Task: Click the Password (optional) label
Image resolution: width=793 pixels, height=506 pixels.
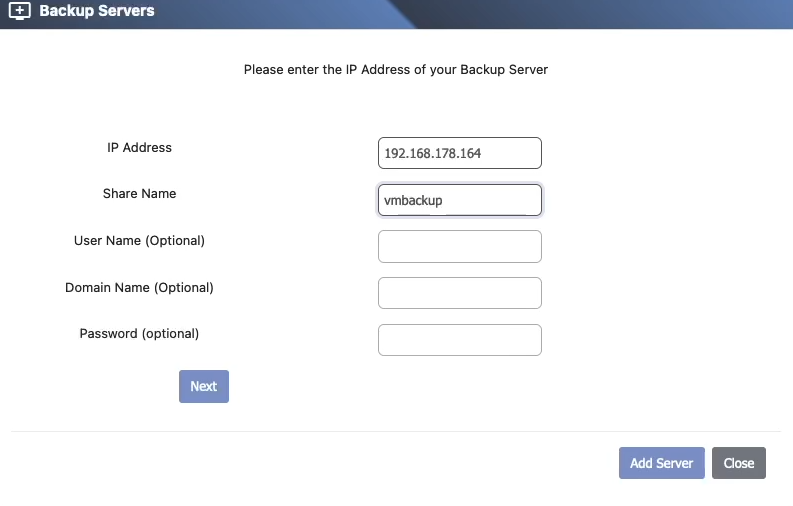Action: pyautogui.click(x=139, y=334)
